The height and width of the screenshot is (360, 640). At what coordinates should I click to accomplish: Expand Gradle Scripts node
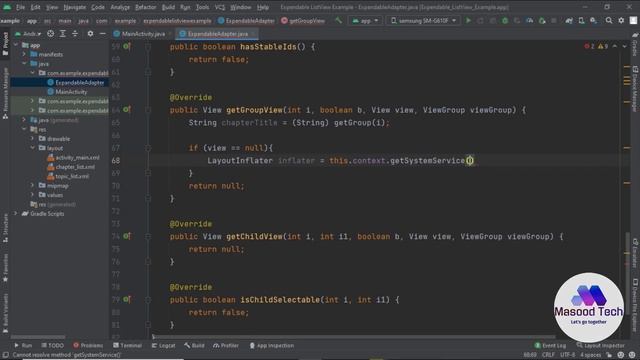coord(16,213)
